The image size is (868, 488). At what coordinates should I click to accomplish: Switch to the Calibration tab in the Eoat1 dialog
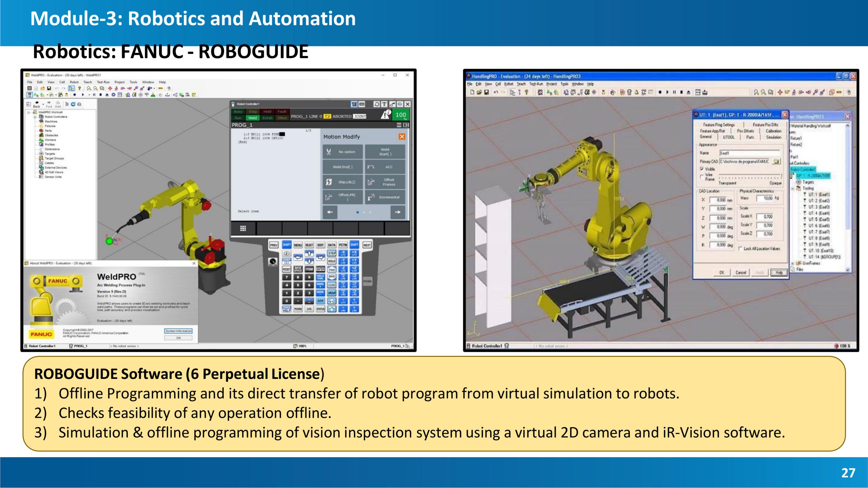[773, 131]
